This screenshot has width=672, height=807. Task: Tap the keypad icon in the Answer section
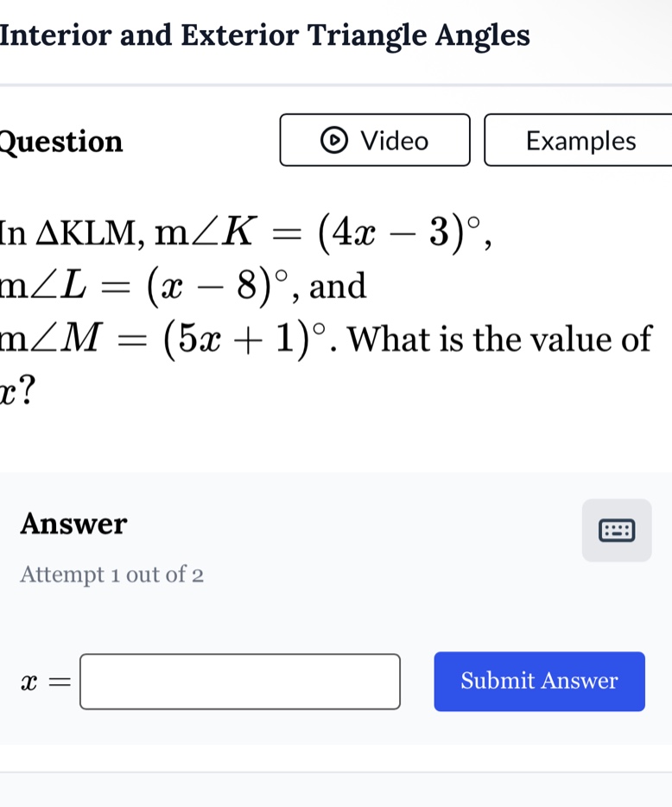(x=616, y=530)
